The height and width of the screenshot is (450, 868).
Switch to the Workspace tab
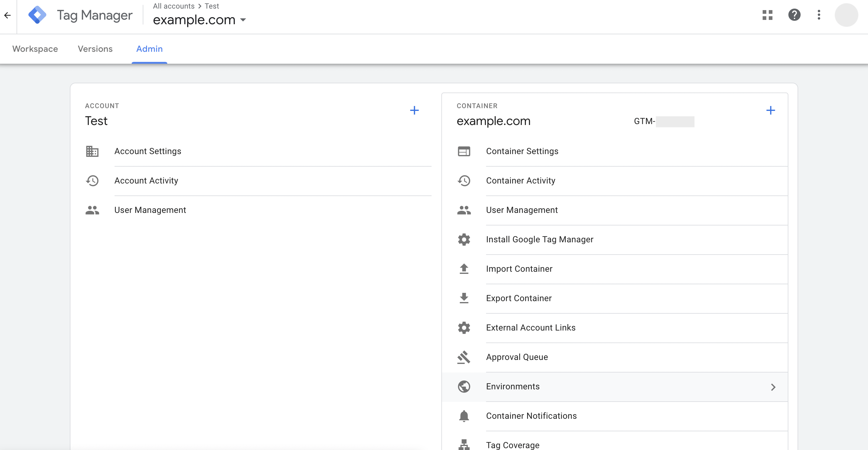click(35, 49)
